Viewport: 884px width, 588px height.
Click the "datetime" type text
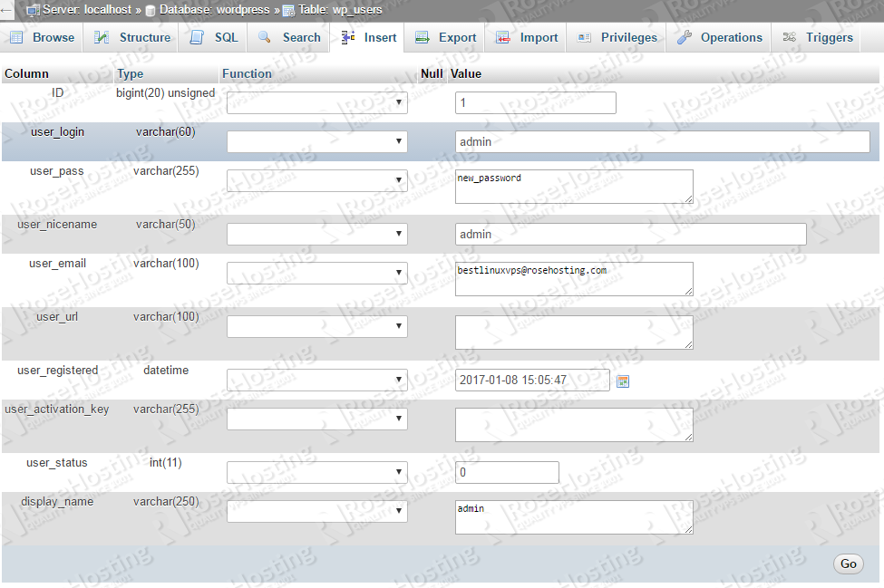166,371
